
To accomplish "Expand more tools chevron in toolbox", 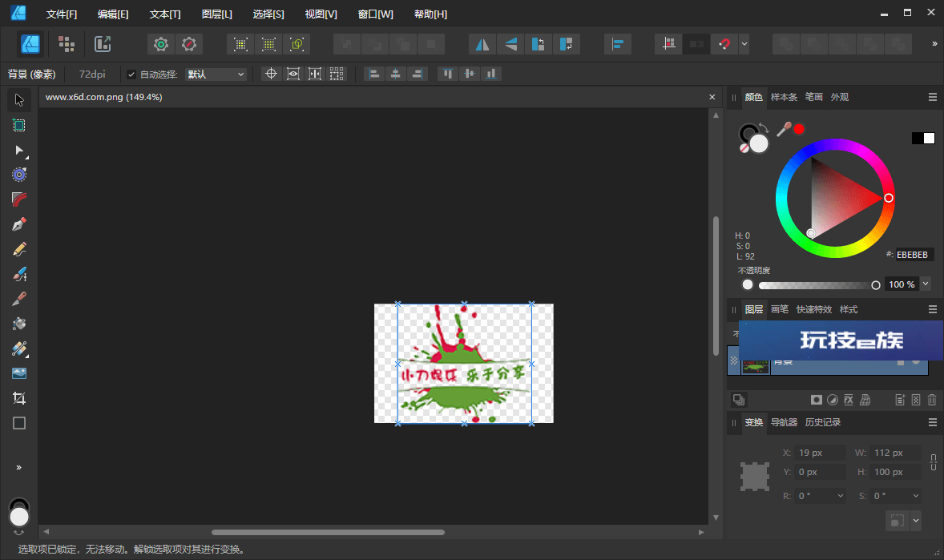I will point(19,467).
